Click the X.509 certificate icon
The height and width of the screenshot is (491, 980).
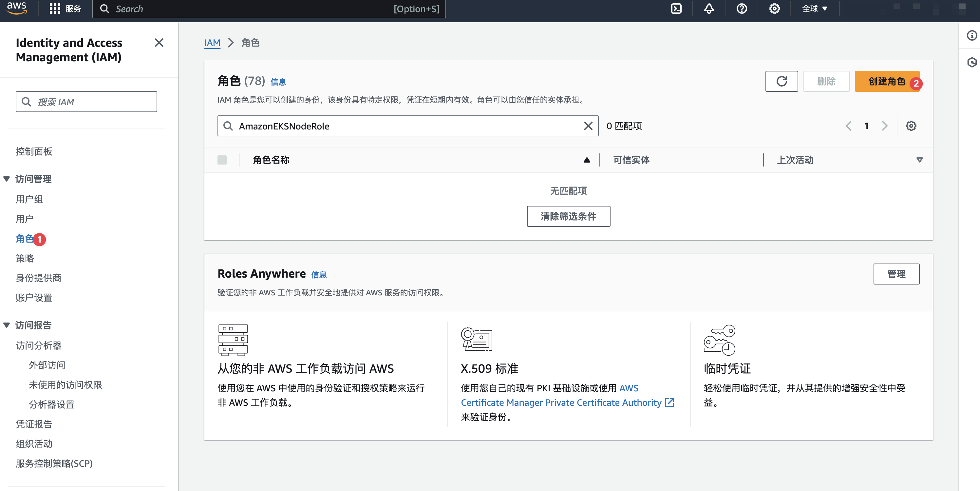476,339
